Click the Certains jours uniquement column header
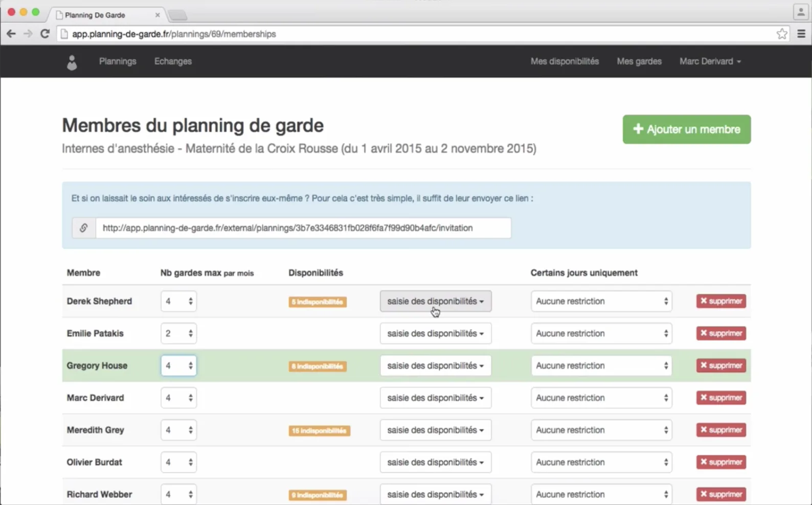The width and height of the screenshot is (812, 505). (584, 273)
